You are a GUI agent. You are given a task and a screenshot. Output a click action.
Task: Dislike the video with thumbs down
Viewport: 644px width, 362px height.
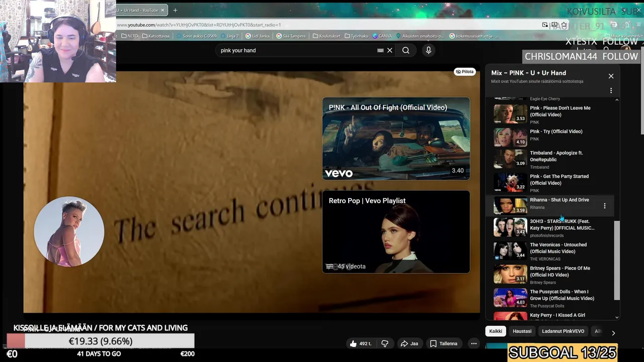[385, 344]
